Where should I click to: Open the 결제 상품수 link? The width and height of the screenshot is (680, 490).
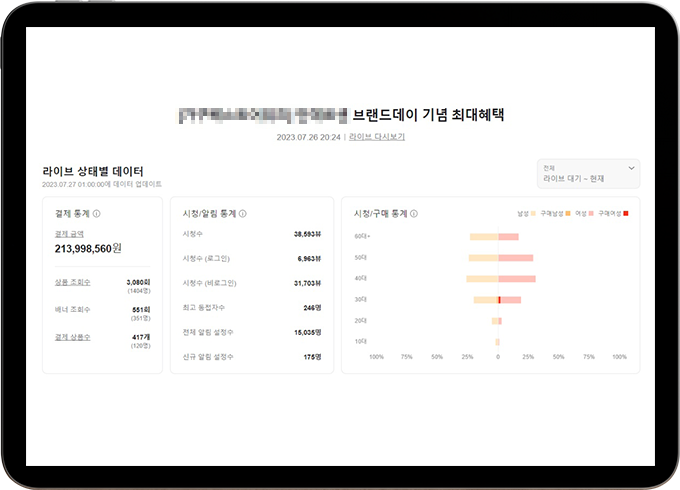(x=72, y=337)
